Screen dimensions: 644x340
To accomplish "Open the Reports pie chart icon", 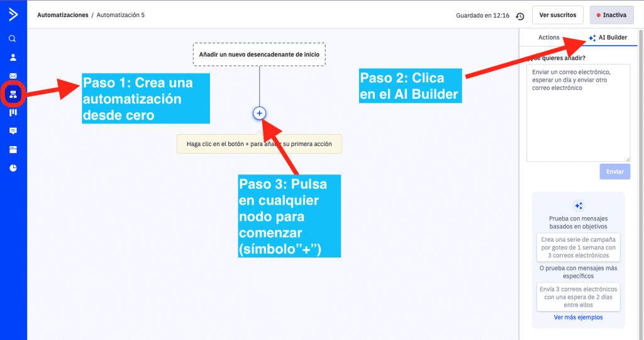I will [13, 167].
